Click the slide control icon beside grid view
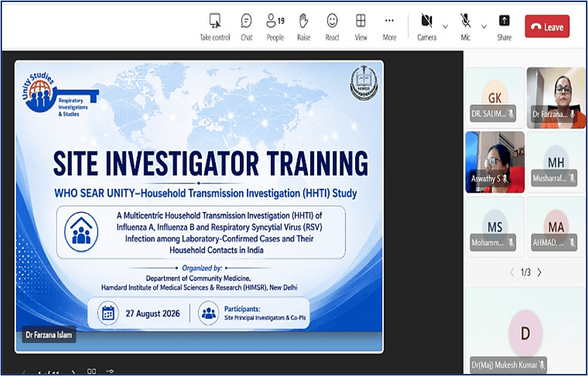This screenshot has height=376, width=588. coord(110,371)
